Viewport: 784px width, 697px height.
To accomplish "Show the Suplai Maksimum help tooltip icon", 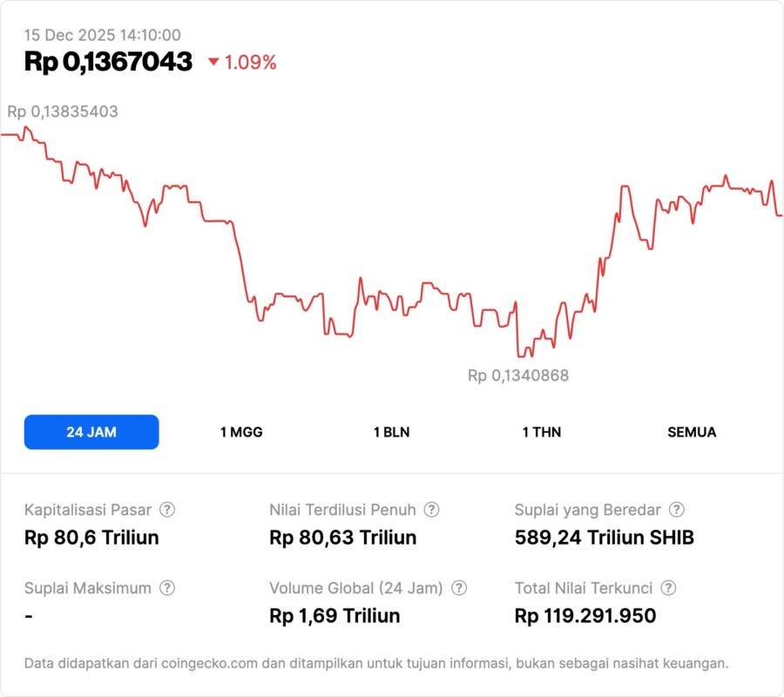I will click(167, 588).
